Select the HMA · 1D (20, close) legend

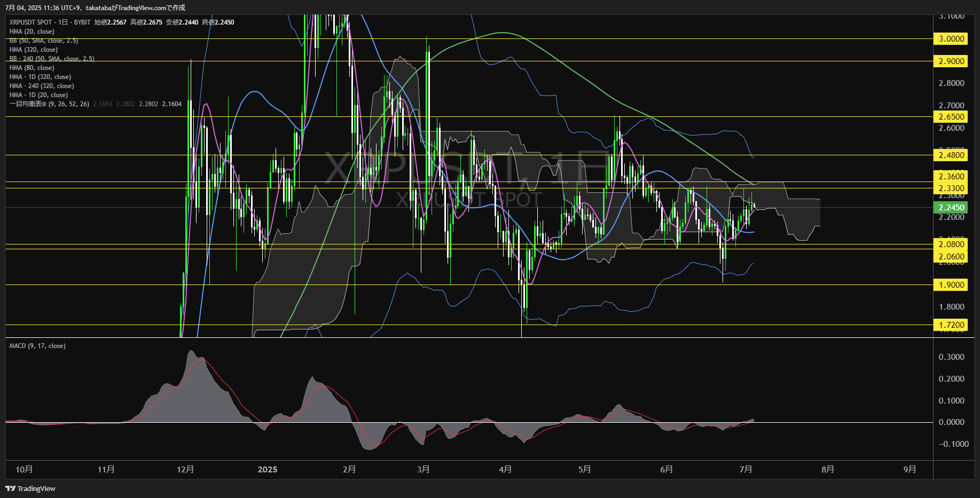[x=38, y=95]
